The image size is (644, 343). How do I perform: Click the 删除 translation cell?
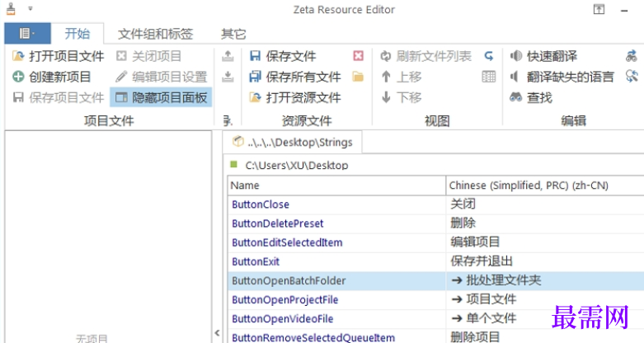coord(545,223)
